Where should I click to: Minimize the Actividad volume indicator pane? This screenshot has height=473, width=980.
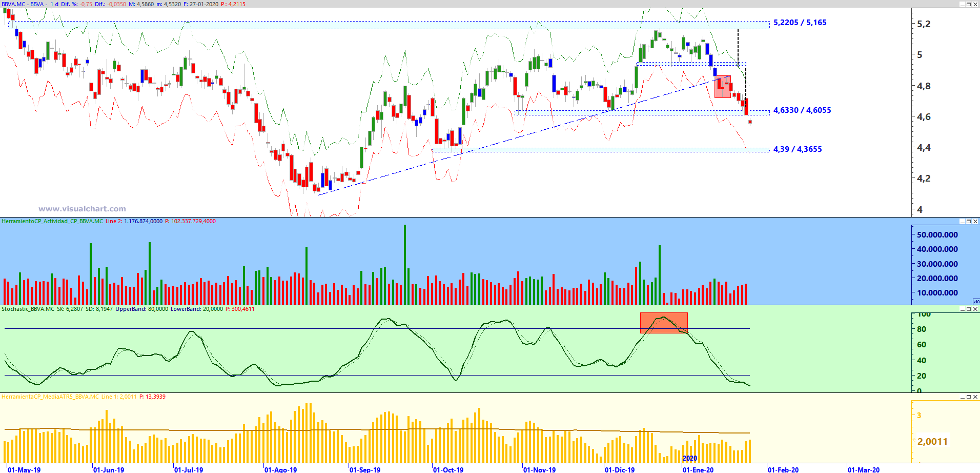tap(962, 222)
